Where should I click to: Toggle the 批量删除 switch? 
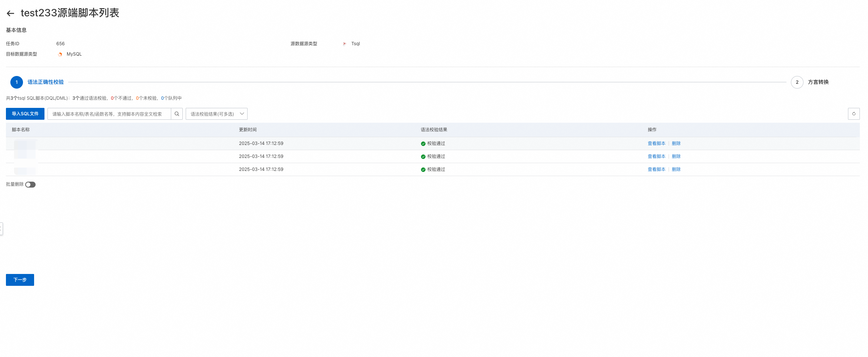(30, 185)
